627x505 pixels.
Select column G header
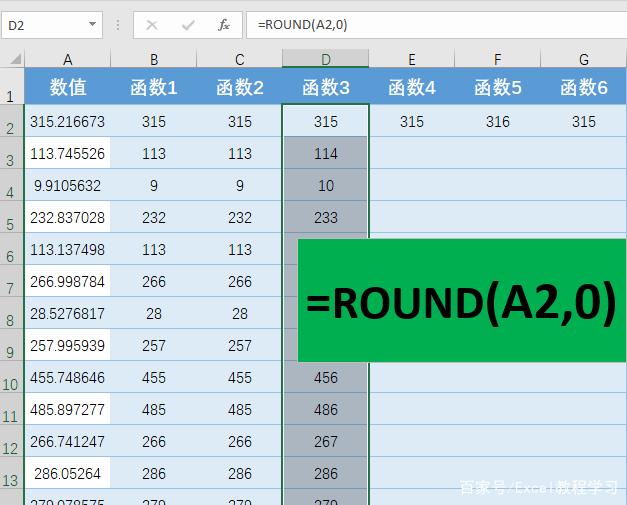583,59
